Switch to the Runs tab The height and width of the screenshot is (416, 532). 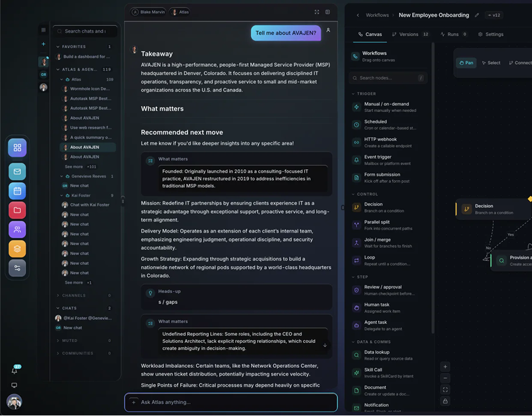(454, 35)
